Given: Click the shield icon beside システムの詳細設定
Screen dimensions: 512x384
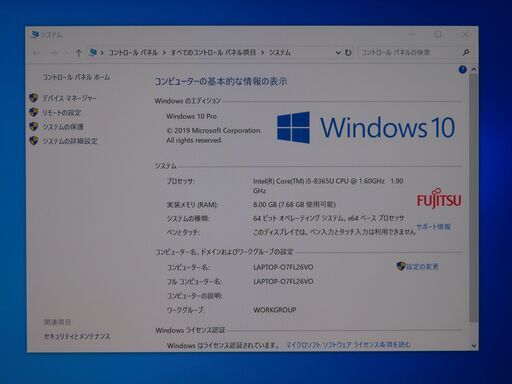Looking at the screenshot, I should (x=34, y=141).
